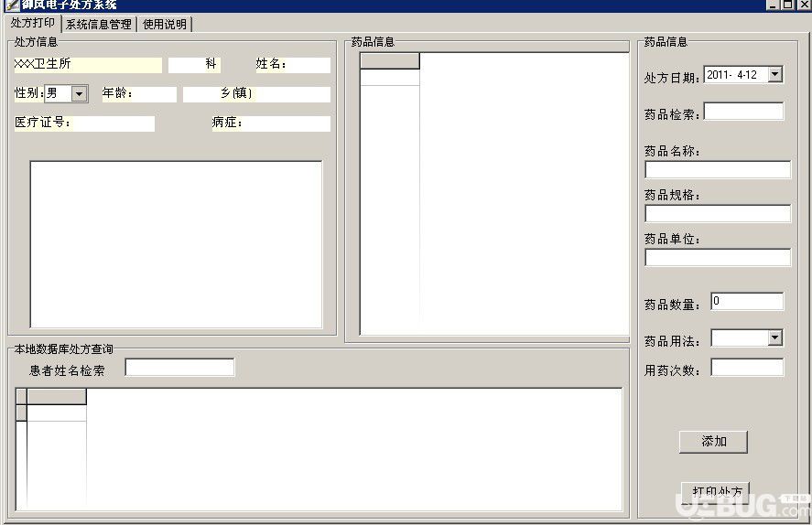Open the 使用说明 tab
Viewport: 812px width, 525px height.
(165, 25)
